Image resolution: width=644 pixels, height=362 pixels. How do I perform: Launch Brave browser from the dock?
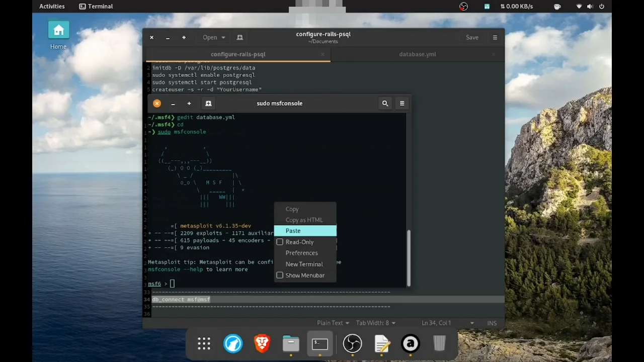(x=262, y=344)
